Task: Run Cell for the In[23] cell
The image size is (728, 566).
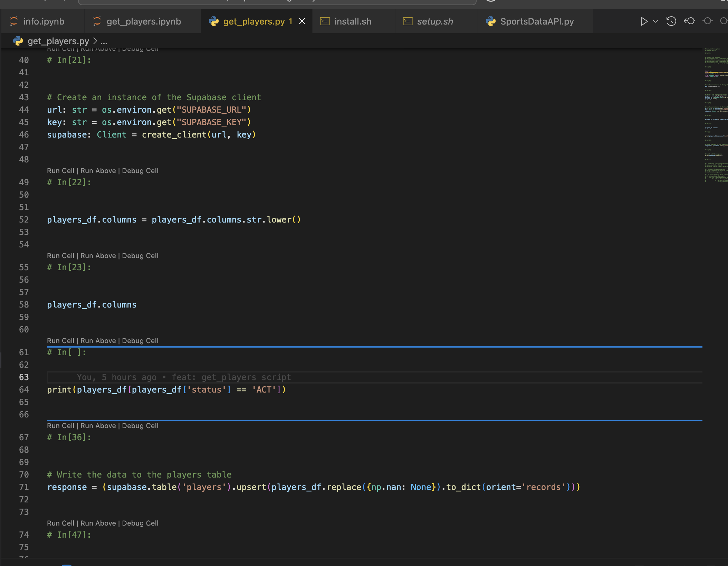Action: pos(60,256)
